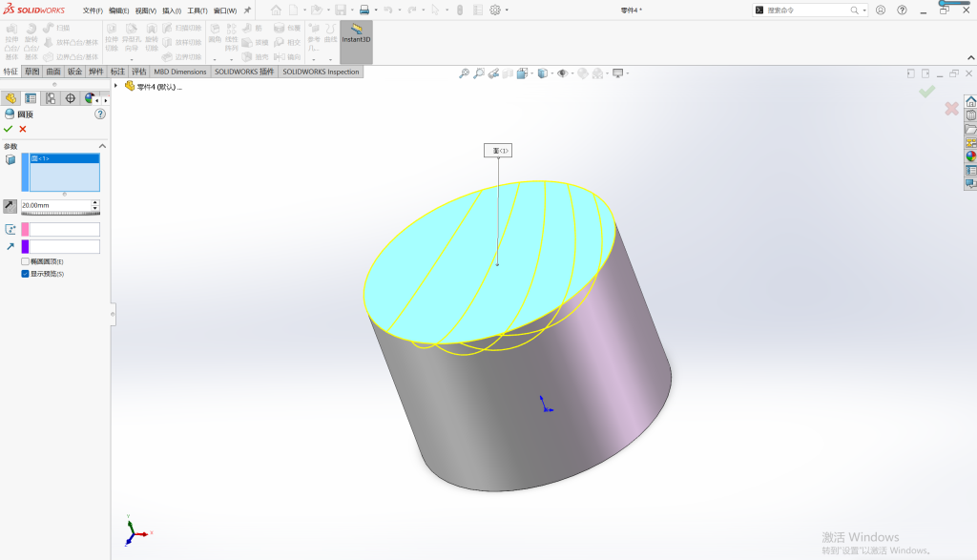Open the DimXpertManager crosshair tab
The height and width of the screenshot is (560, 977).
pyautogui.click(x=71, y=98)
